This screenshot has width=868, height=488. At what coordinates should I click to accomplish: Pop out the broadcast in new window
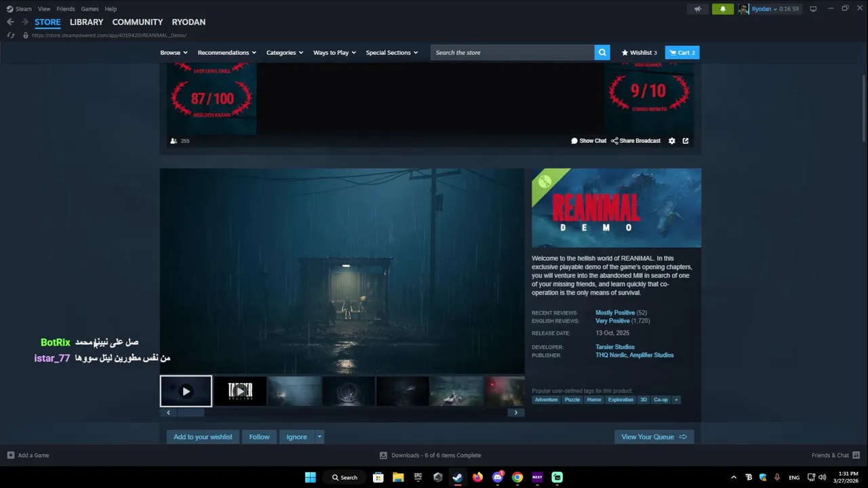(x=686, y=141)
